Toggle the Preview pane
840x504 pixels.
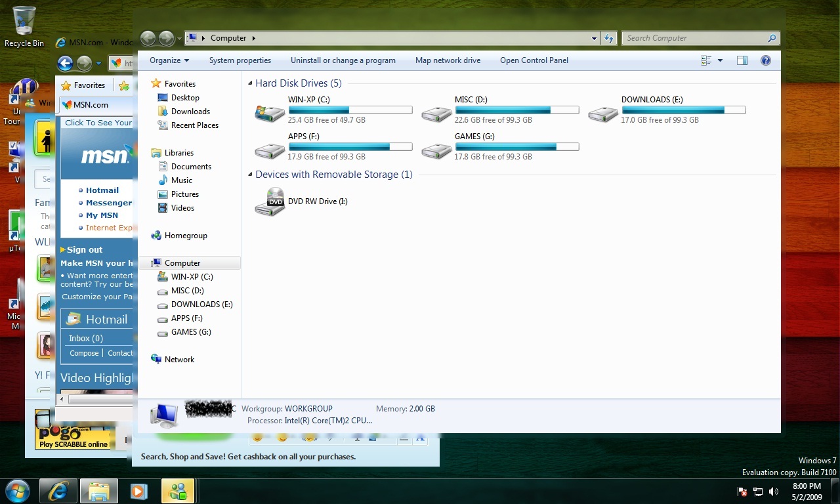742,60
